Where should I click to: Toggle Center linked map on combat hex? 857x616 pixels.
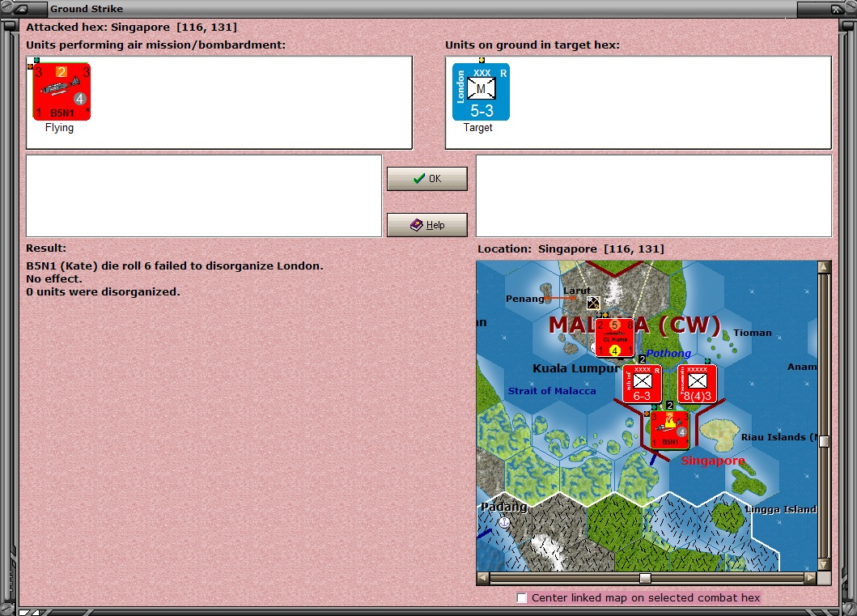522,597
